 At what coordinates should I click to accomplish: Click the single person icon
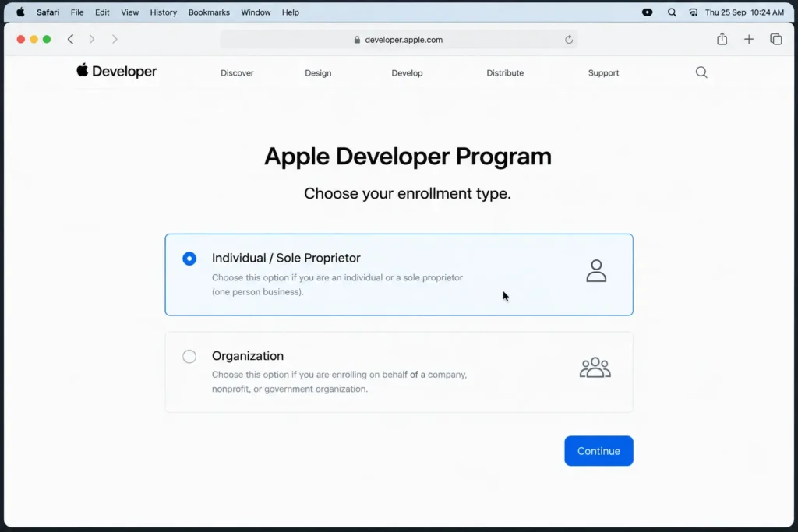click(596, 270)
